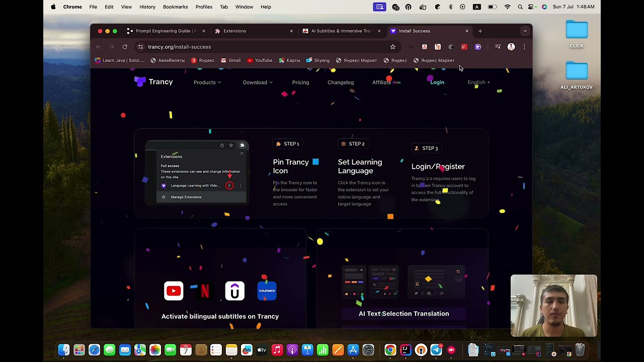Open the Chrome menu in menu bar
The height and width of the screenshot is (362, 644).
(72, 7)
